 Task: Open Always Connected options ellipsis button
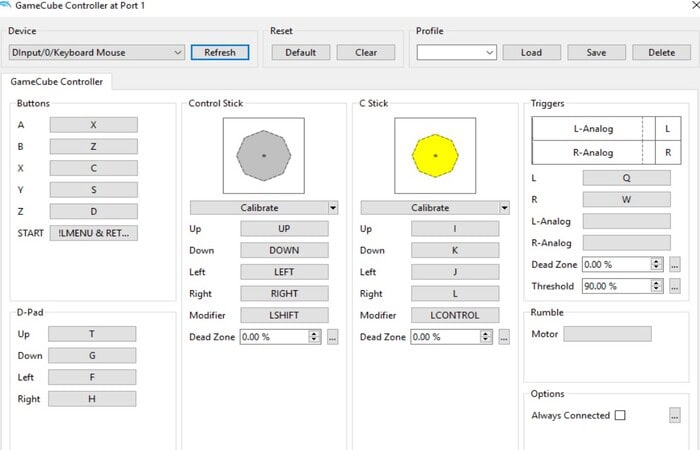pos(675,416)
